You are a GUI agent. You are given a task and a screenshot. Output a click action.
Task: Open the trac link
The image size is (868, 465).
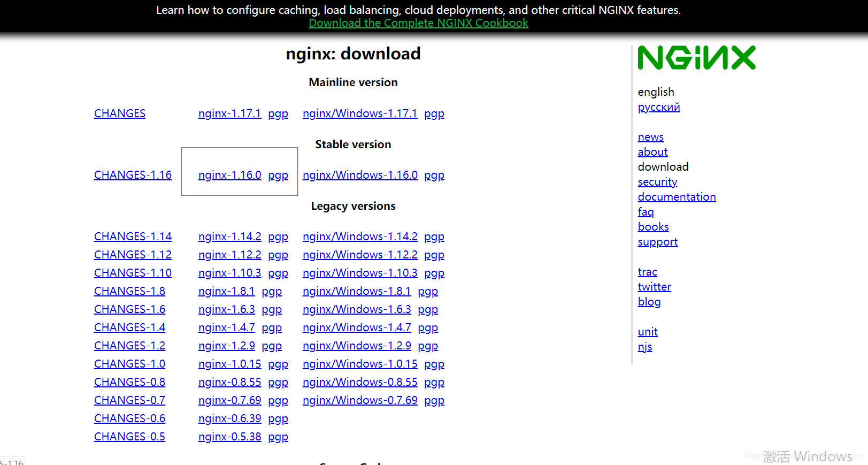pos(648,272)
